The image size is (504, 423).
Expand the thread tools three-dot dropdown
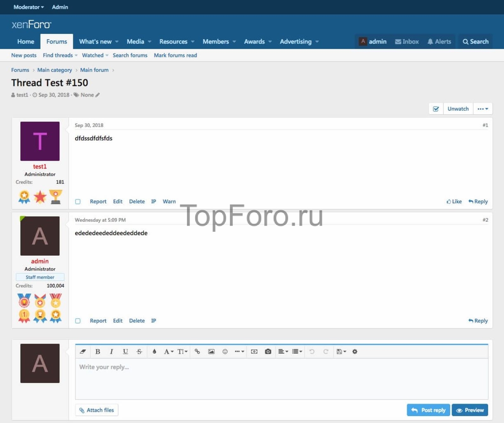(483, 109)
